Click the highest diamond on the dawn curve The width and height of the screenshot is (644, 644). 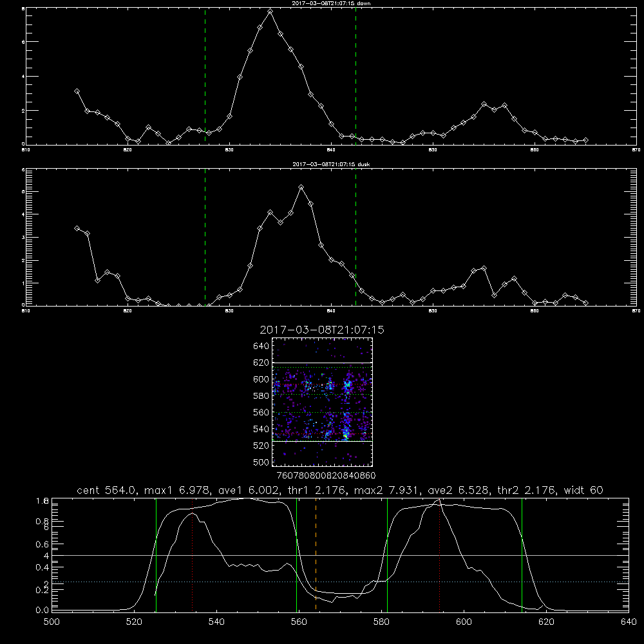click(x=270, y=12)
